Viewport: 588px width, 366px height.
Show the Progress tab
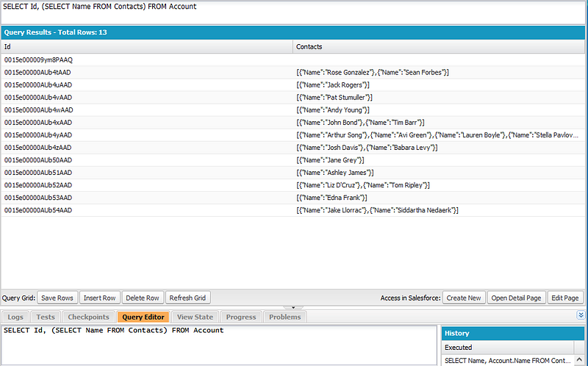pyautogui.click(x=241, y=317)
